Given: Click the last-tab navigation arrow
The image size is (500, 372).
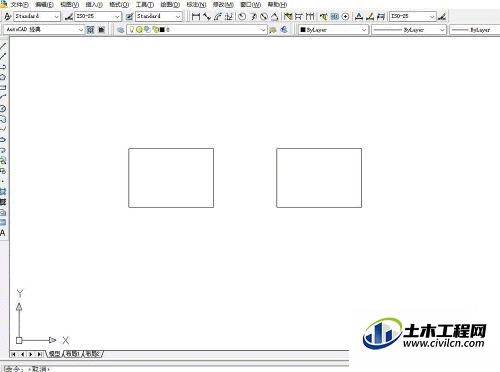Looking at the screenshot, I should (39, 354).
